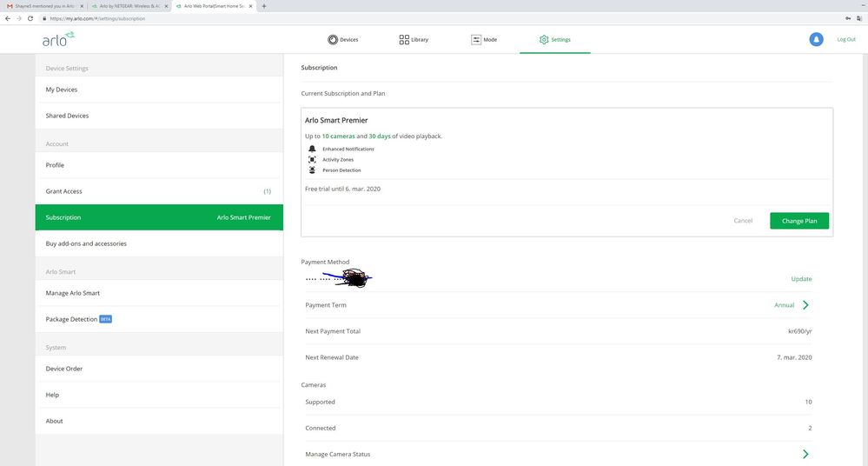Screen dimensions: 868x466
Task: Click the site padlock icon
Action: pyautogui.click(x=44, y=18)
